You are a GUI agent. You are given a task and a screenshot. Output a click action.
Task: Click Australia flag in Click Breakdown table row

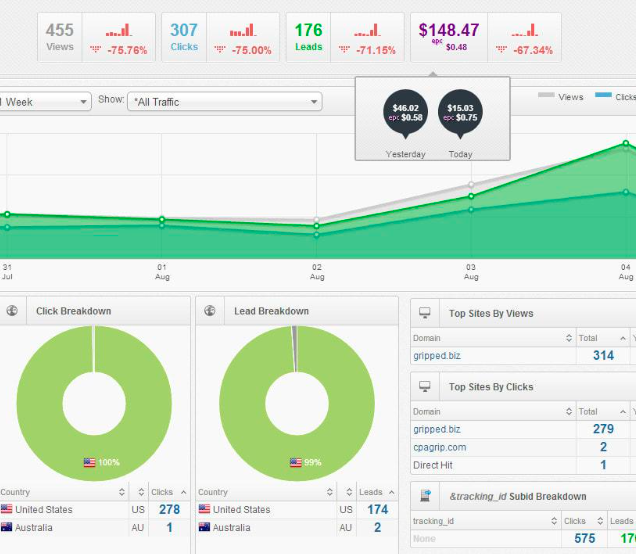click(6, 527)
